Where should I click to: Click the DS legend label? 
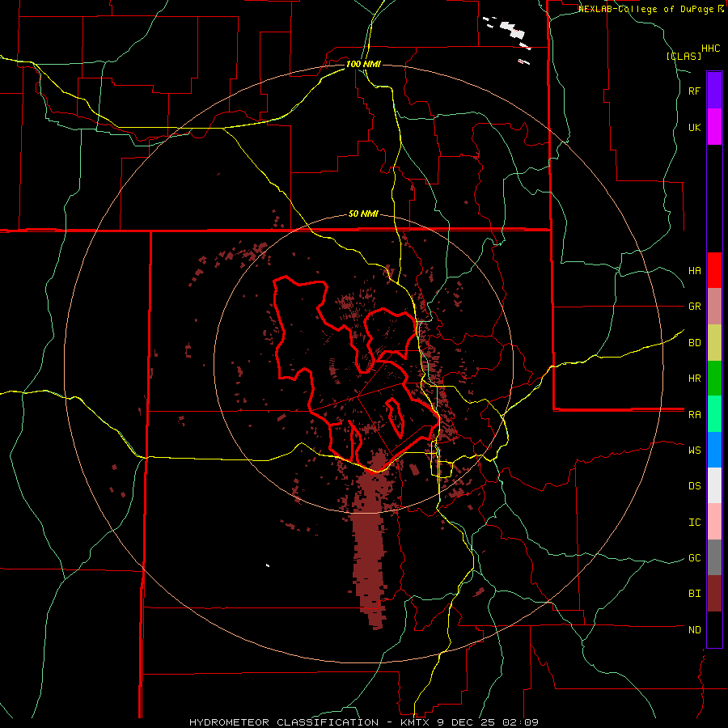pyautogui.click(x=694, y=485)
